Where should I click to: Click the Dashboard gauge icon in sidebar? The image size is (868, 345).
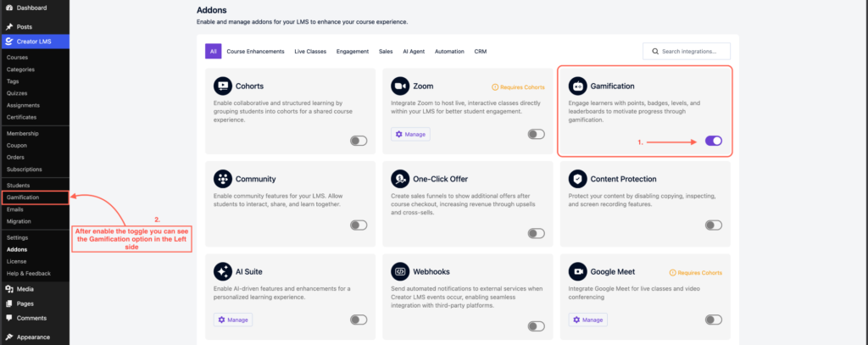tap(9, 8)
